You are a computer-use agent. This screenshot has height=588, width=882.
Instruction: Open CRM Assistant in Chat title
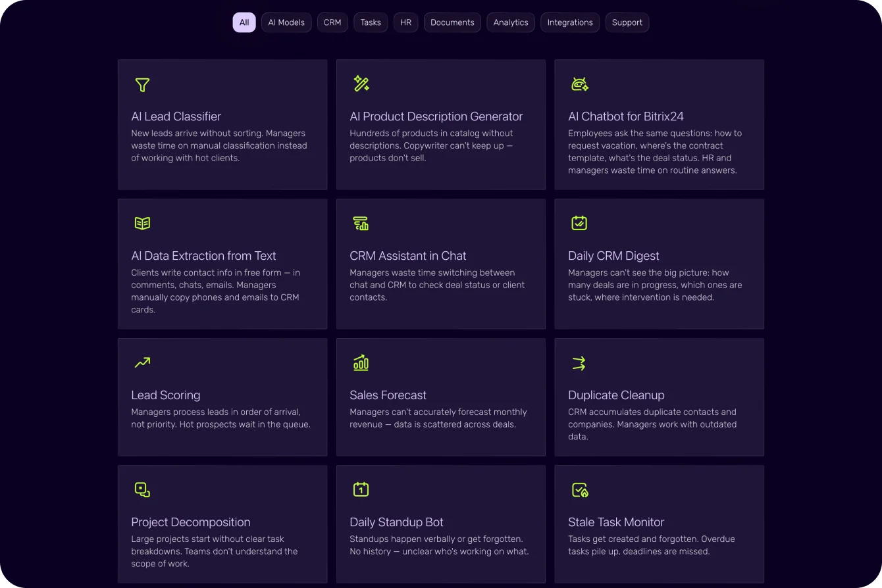click(x=407, y=256)
